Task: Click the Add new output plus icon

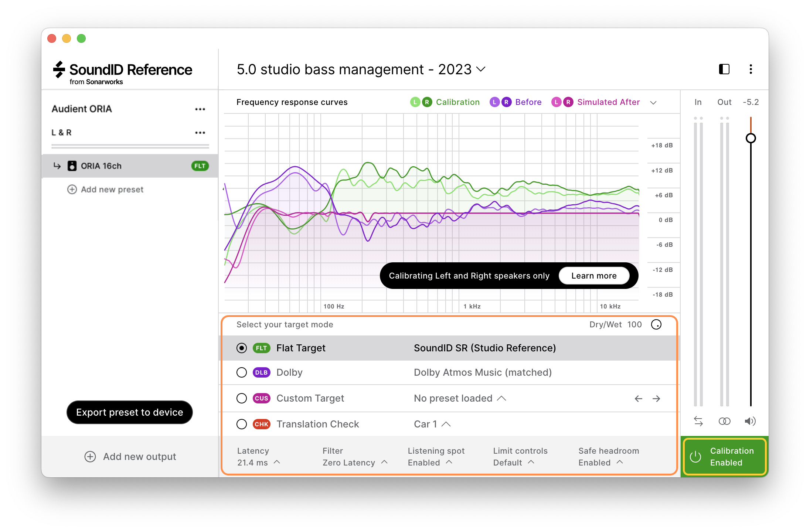Action: (x=90, y=457)
